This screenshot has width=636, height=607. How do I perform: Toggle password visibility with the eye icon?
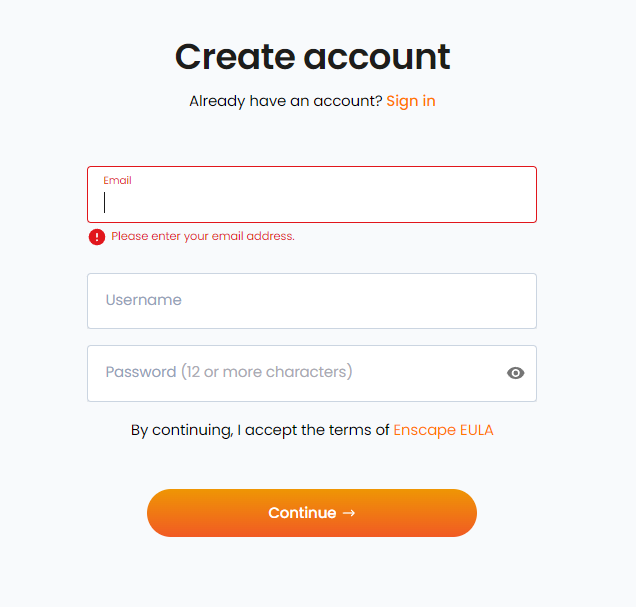pos(516,373)
